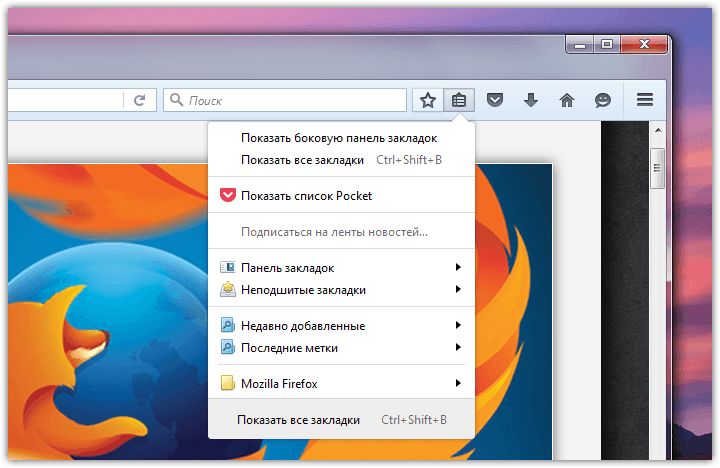Toggle the bookmarks menu list icon
The height and width of the screenshot is (468, 720).
(458, 100)
